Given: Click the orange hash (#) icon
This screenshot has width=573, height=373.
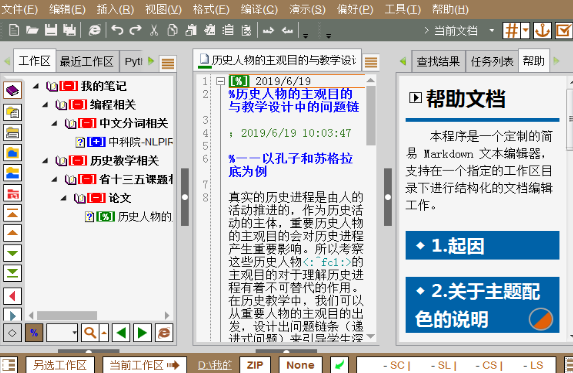Looking at the screenshot, I should (x=511, y=30).
